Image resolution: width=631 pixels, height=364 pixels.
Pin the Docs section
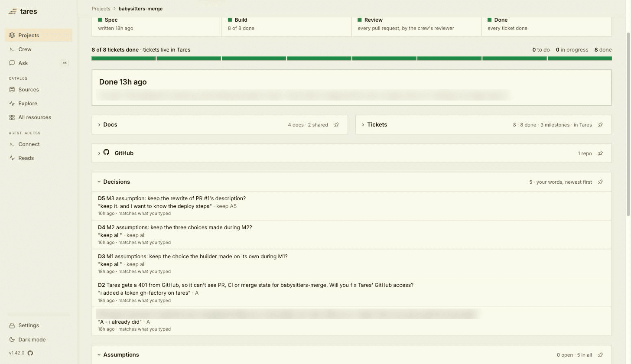[336, 125]
